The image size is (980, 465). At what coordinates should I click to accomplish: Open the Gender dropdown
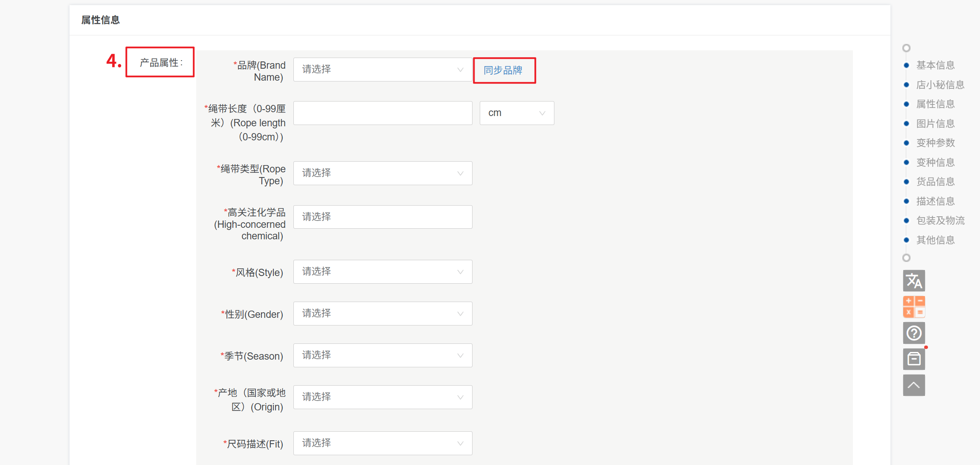click(x=383, y=314)
